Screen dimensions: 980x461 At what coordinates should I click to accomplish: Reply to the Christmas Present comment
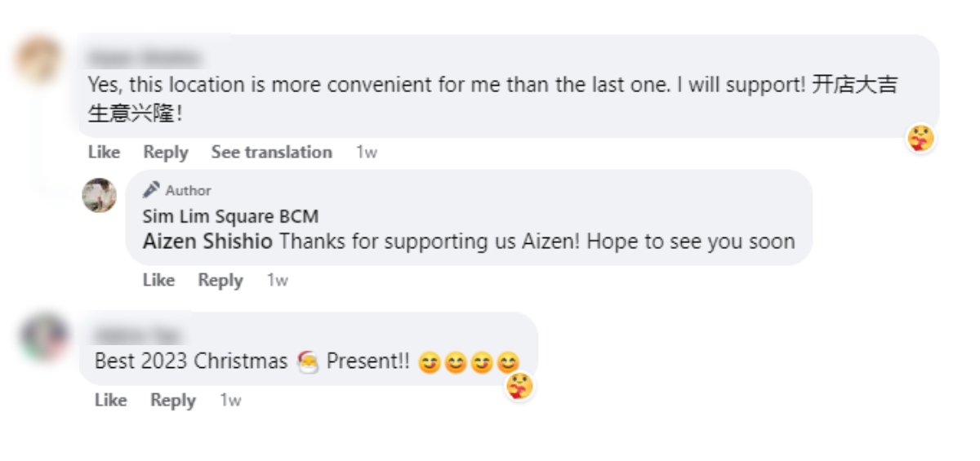point(173,401)
